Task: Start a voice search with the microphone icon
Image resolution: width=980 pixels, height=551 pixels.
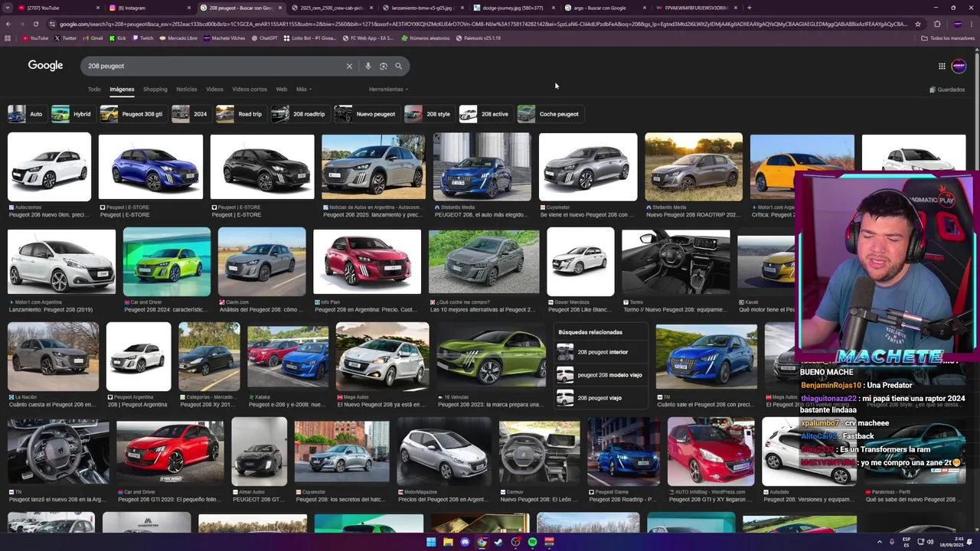Action: coord(368,66)
